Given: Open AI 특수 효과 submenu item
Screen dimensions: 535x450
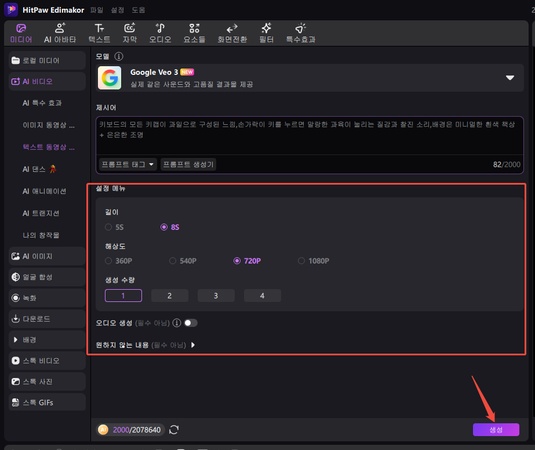Looking at the screenshot, I should point(42,103).
